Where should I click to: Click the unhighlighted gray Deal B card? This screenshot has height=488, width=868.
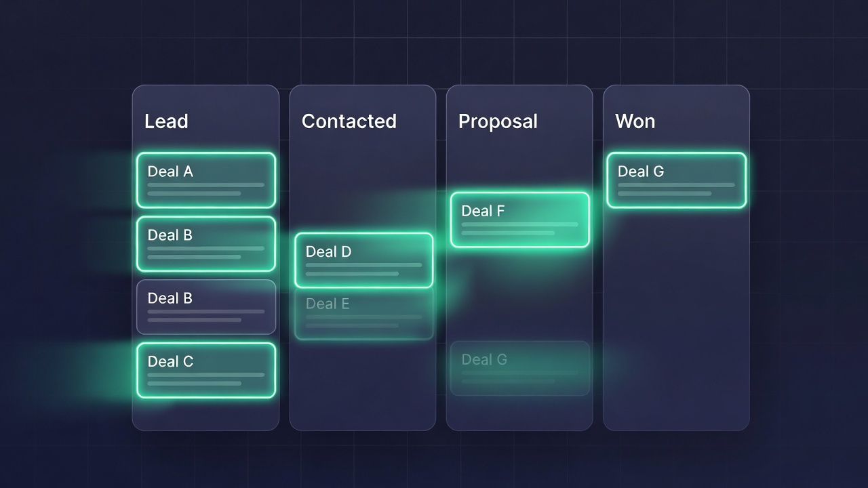205,306
